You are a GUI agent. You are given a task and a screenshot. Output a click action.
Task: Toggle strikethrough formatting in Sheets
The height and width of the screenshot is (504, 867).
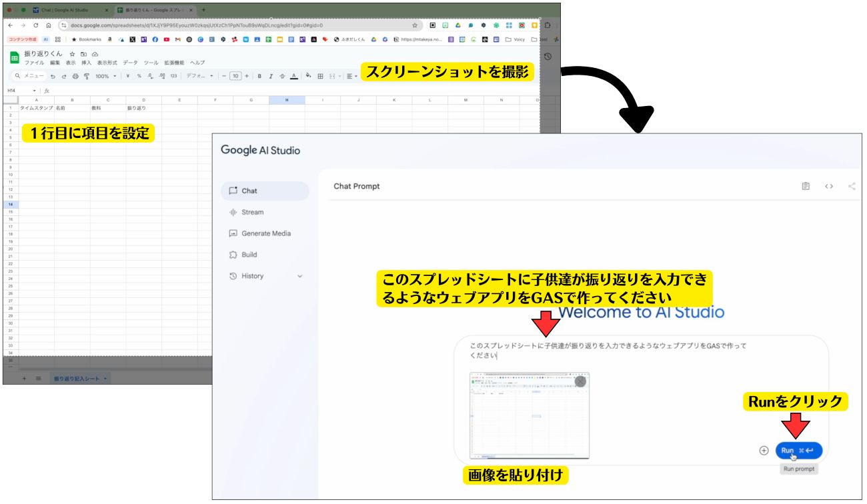[x=282, y=76]
